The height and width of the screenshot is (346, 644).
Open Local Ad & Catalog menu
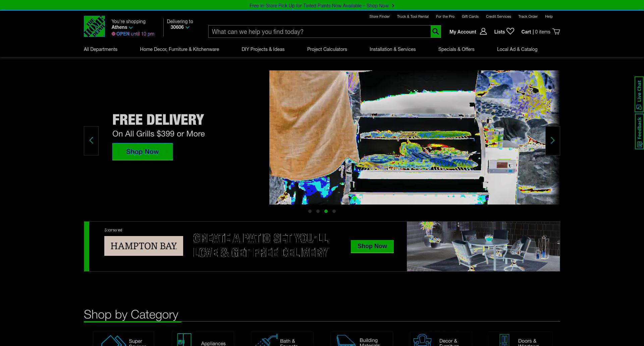pyautogui.click(x=517, y=49)
